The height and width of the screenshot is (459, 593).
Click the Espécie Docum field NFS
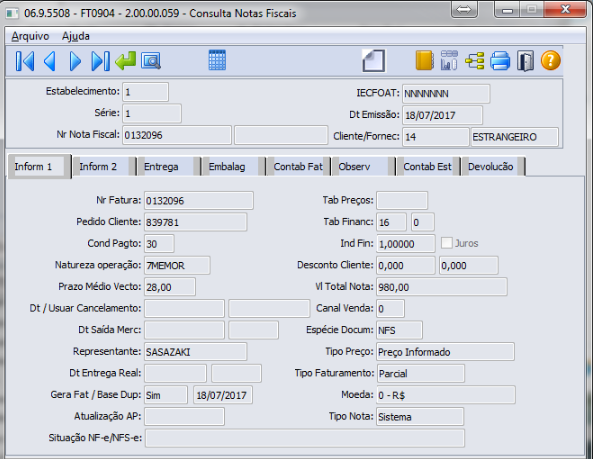399,330
